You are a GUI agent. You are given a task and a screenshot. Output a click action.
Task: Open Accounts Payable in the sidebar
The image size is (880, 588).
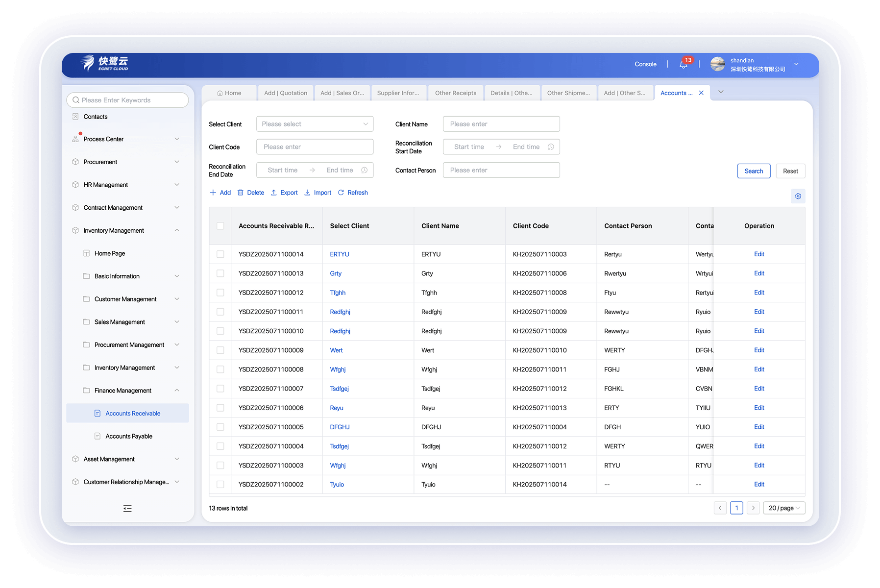(129, 437)
